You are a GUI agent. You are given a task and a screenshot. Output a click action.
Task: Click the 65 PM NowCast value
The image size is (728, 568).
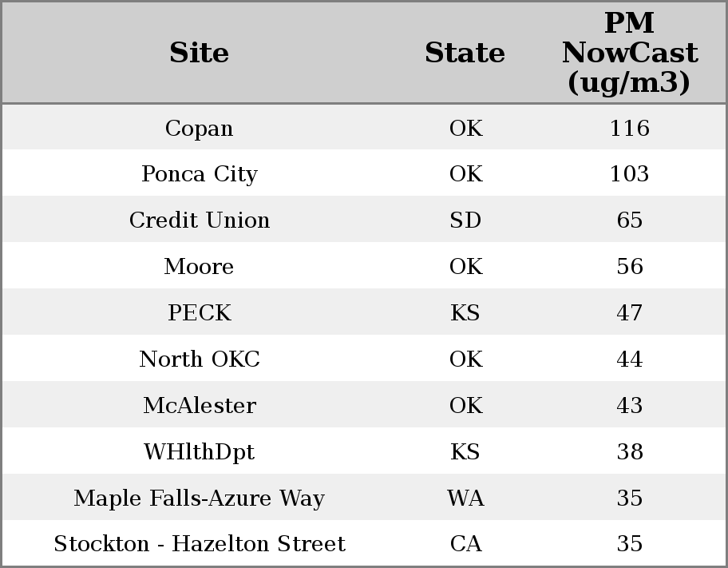(x=629, y=220)
